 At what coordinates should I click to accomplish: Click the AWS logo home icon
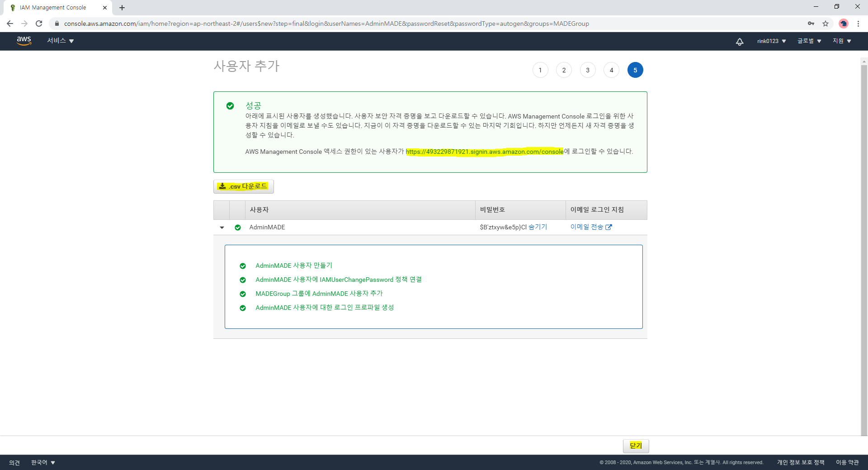pos(24,41)
